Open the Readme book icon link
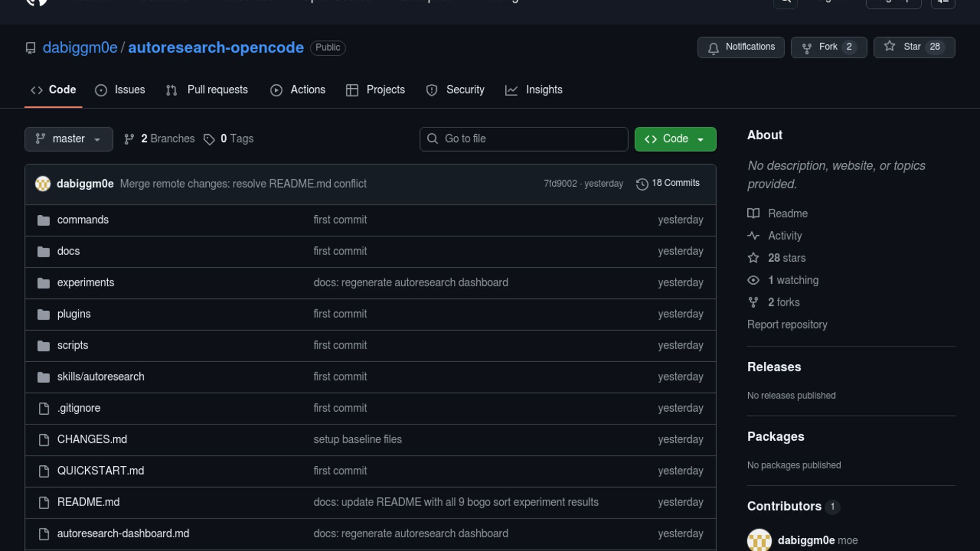Image resolution: width=980 pixels, height=551 pixels. (x=753, y=213)
